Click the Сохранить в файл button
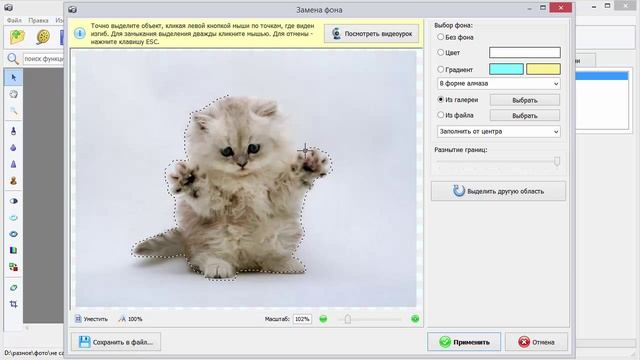The height and width of the screenshot is (360, 640). pos(116,342)
